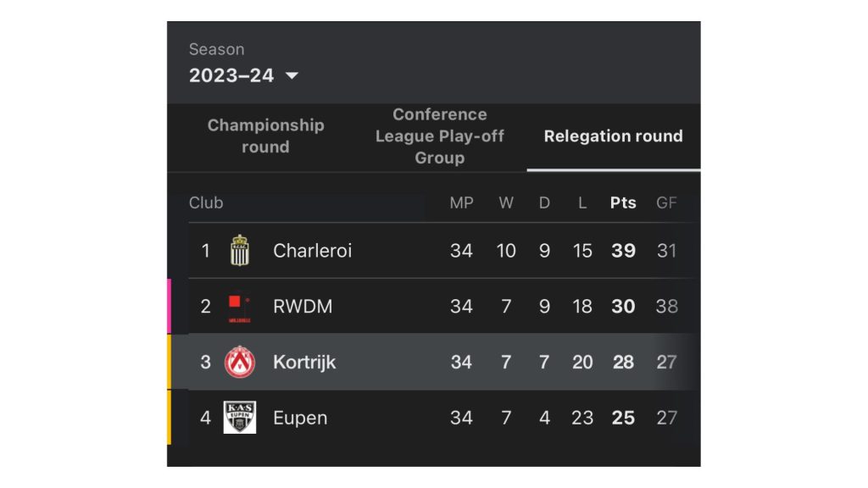Open the Conference League Play-off Group tab
868x488 pixels.
coord(440,136)
